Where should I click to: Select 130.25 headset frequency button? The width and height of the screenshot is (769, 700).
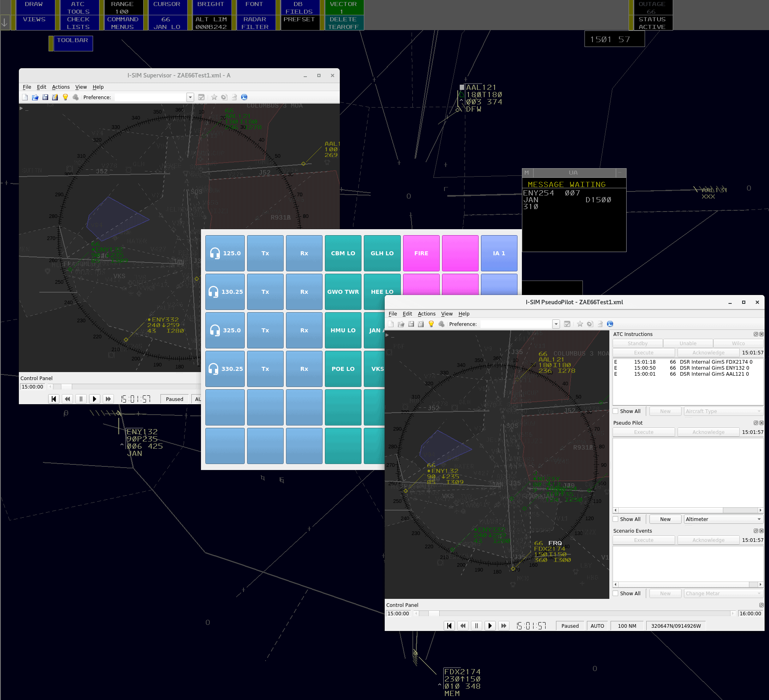coord(225,292)
